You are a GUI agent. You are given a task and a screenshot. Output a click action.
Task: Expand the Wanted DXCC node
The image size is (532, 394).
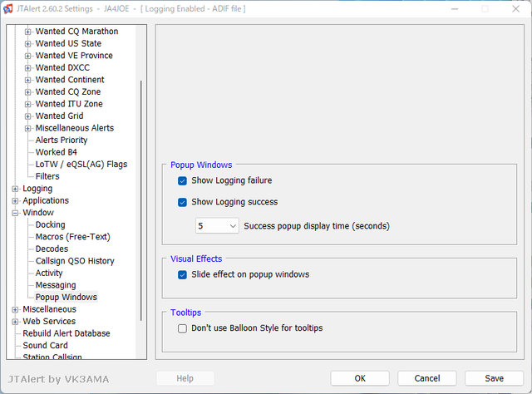coord(27,68)
